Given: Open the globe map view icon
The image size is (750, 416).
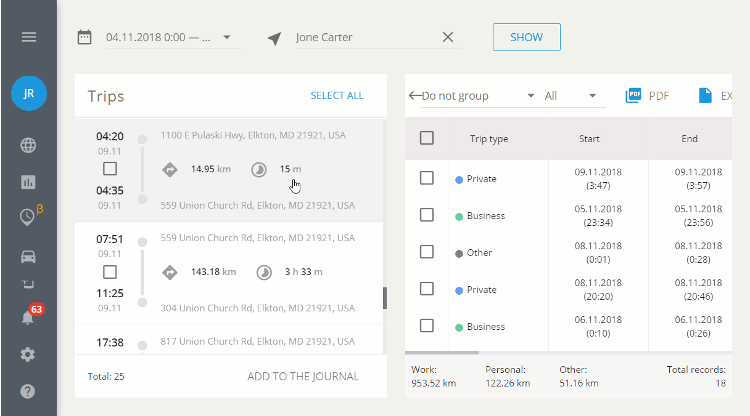Looking at the screenshot, I should [28, 145].
